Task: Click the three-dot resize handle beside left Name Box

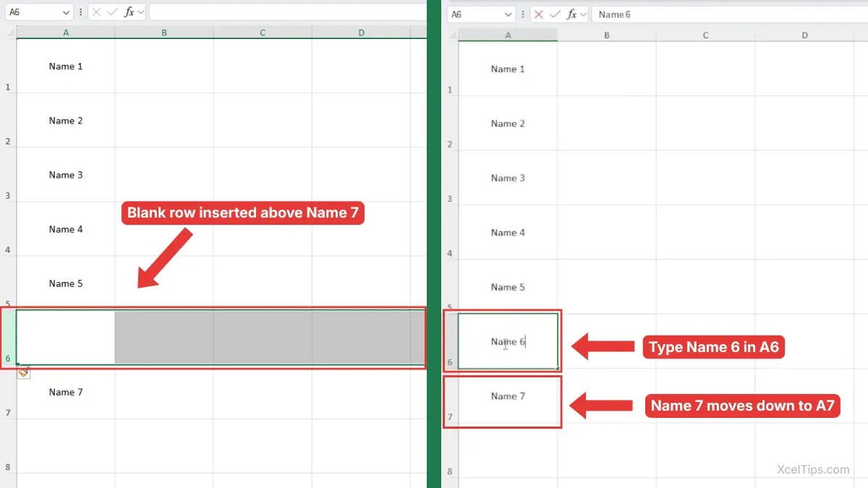Action: (81, 12)
